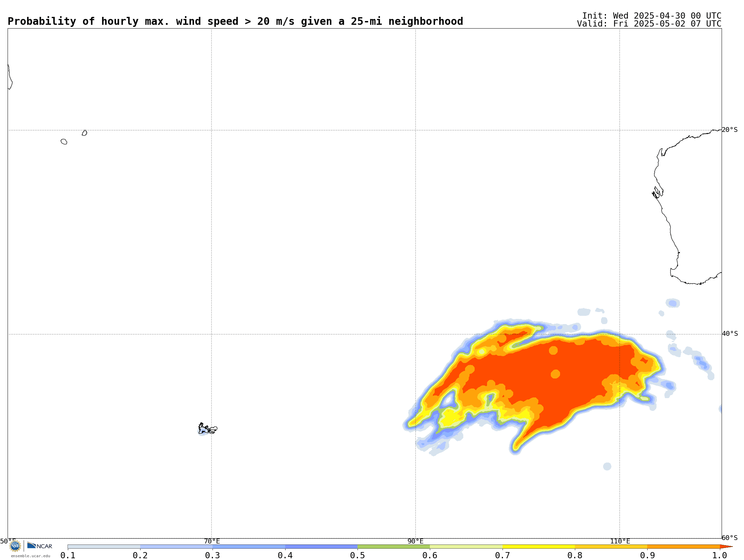Select the bright yellow 0.7–0.8 colorbar segment
Screen dimensions: 744x560
[539, 547]
